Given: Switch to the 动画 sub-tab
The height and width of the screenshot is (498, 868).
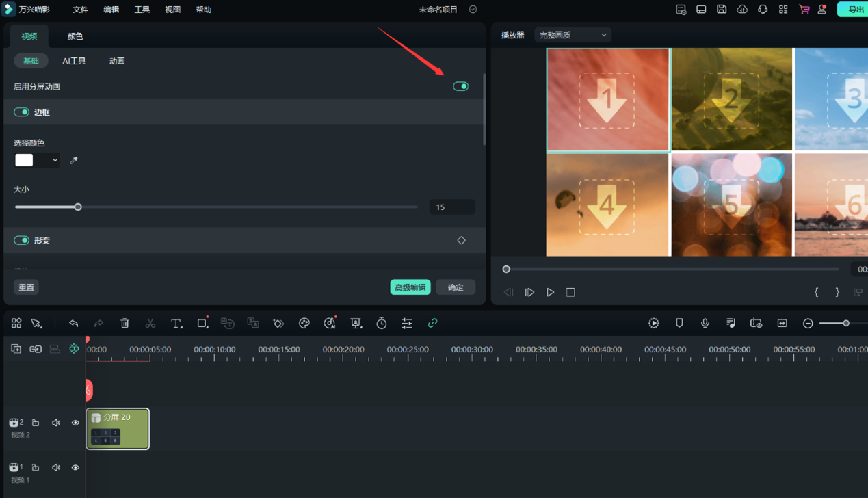Looking at the screenshot, I should [117, 61].
